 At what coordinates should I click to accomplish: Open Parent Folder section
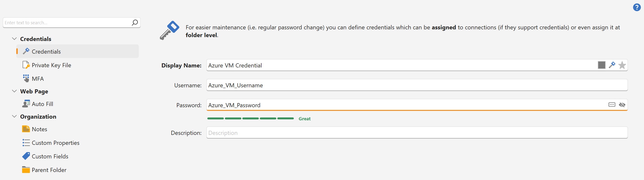coord(49,170)
